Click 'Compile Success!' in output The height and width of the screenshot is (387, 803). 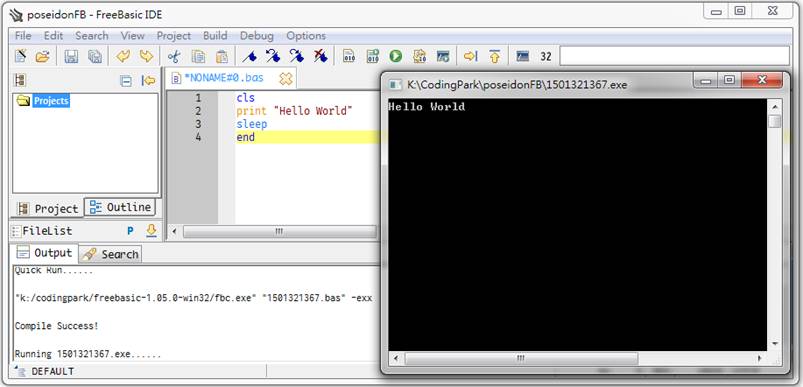[56, 326]
